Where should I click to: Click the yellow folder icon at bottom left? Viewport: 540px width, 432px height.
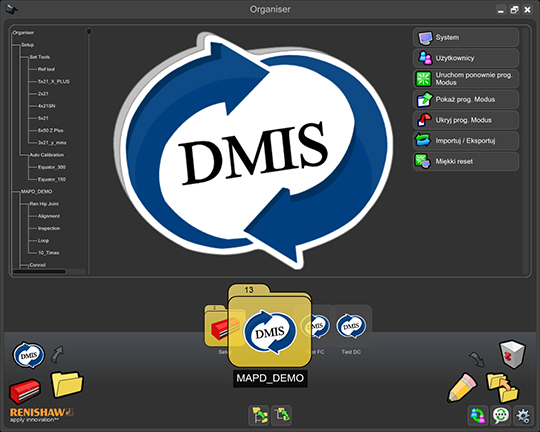(67, 384)
